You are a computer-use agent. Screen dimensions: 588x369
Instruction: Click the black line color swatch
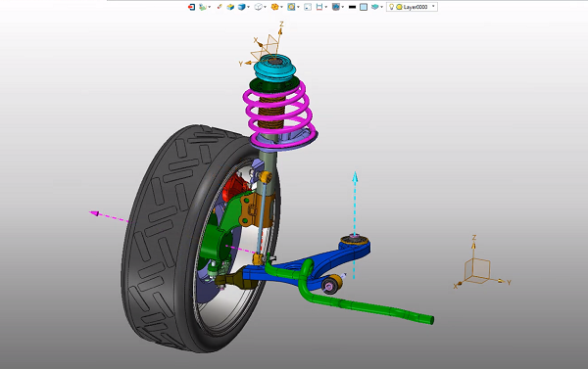click(352, 7)
